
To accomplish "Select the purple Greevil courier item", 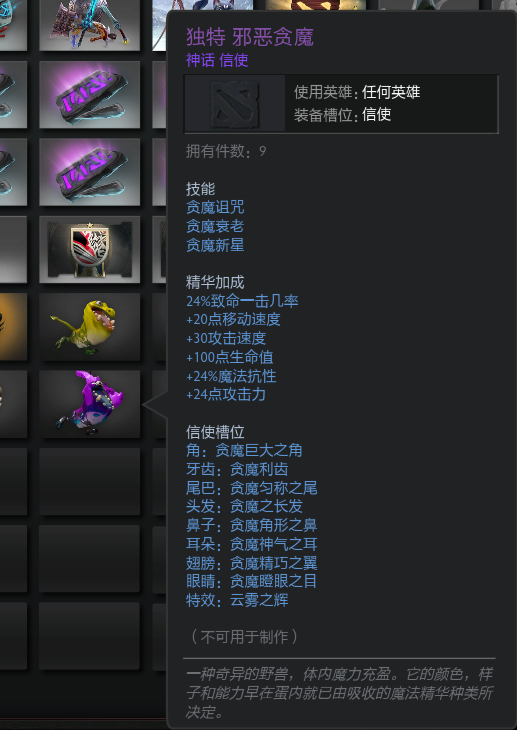I will click(x=89, y=404).
